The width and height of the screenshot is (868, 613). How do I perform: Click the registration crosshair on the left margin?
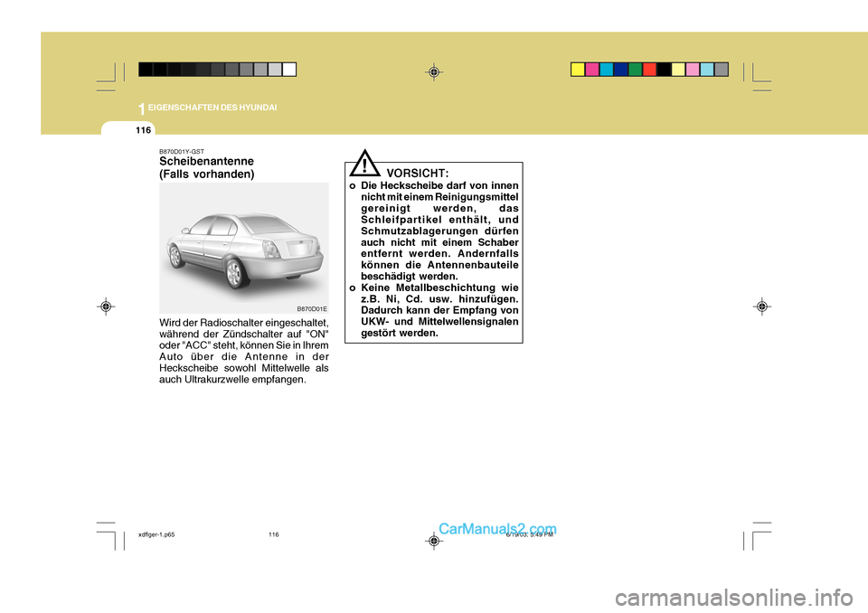point(106,306)
